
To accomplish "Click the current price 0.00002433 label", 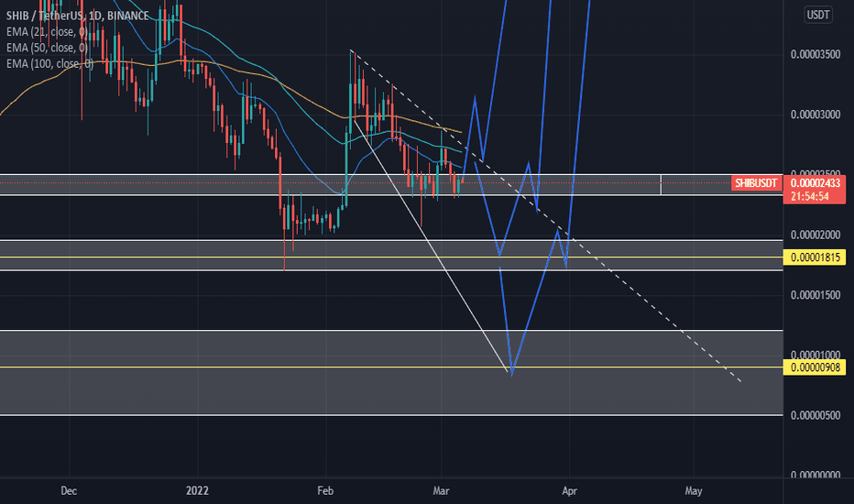I will (x=815, y=183).
